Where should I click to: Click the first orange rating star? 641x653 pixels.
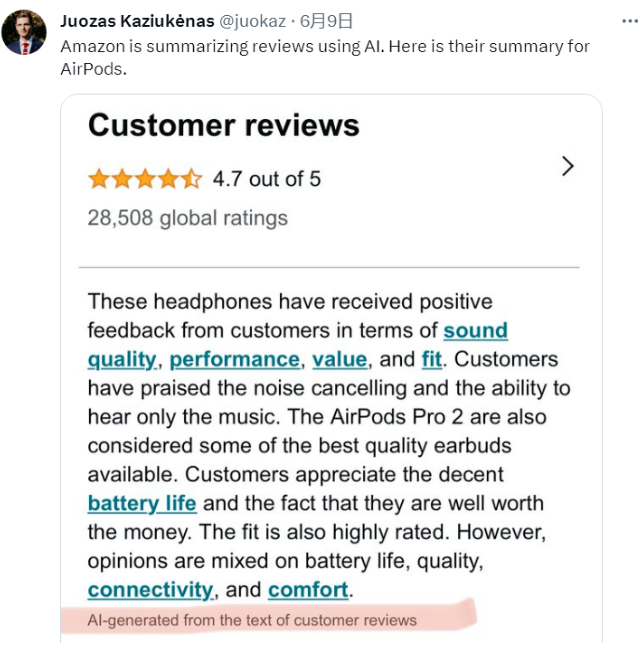(98, 179)
